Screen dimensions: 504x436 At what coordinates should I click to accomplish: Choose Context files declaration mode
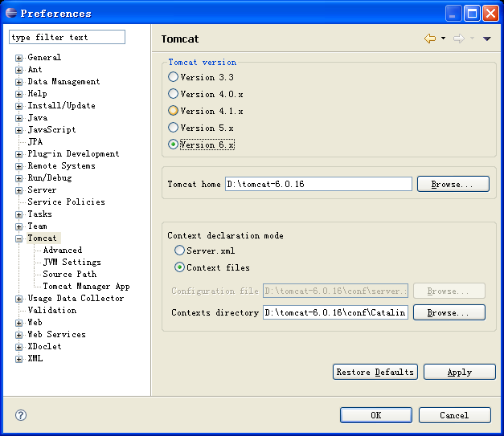tap(179, 267)
